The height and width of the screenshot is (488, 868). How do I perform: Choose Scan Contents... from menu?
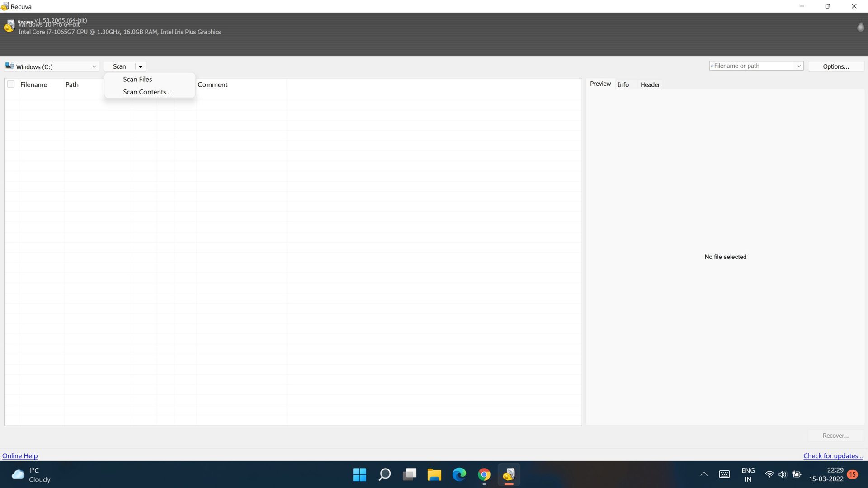[146, 92]
